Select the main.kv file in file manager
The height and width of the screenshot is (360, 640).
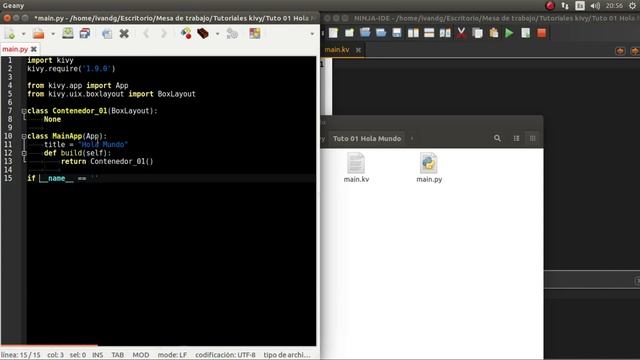[x=356, y=167]
